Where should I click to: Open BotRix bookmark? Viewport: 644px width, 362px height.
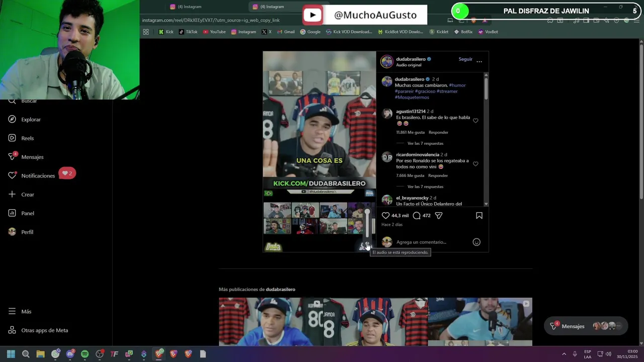pyautogui.click(x=463, y=32)
